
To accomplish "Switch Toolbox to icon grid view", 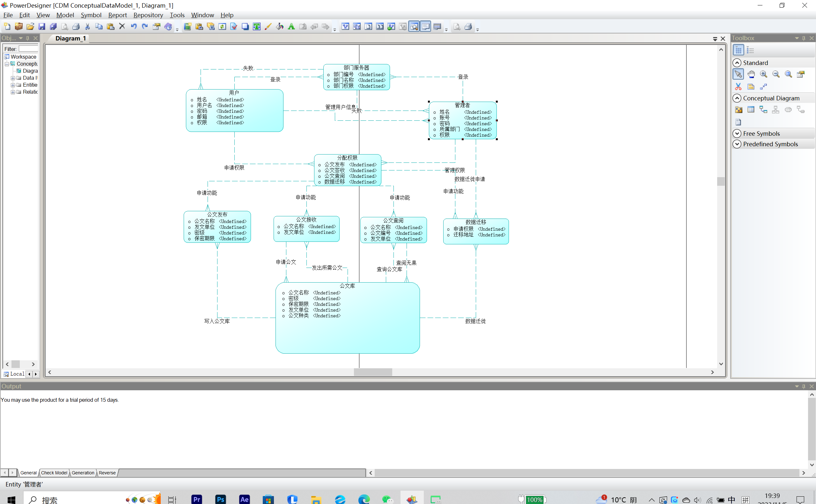I will tap(738, 50).
